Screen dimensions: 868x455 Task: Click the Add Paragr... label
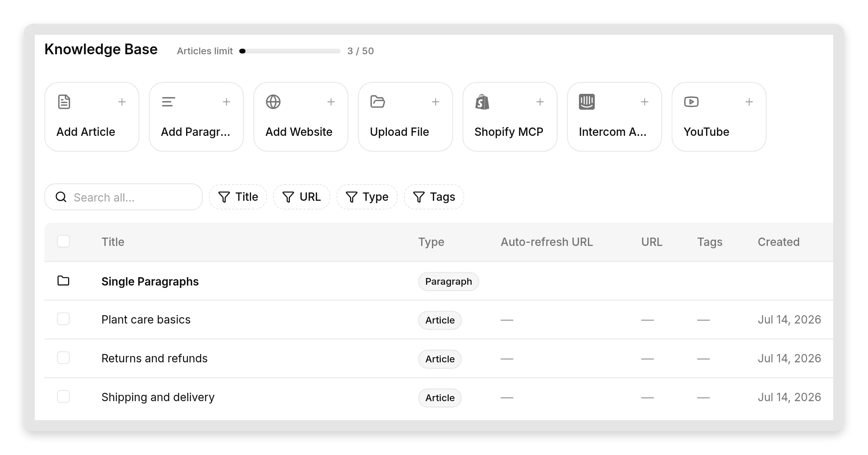196,132
